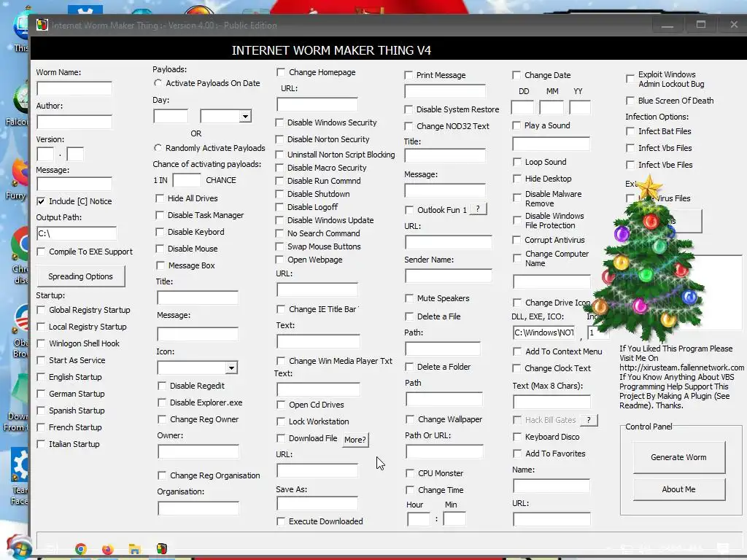
Task: Click the Generate Worm button
Action: [x=679, y=457]
